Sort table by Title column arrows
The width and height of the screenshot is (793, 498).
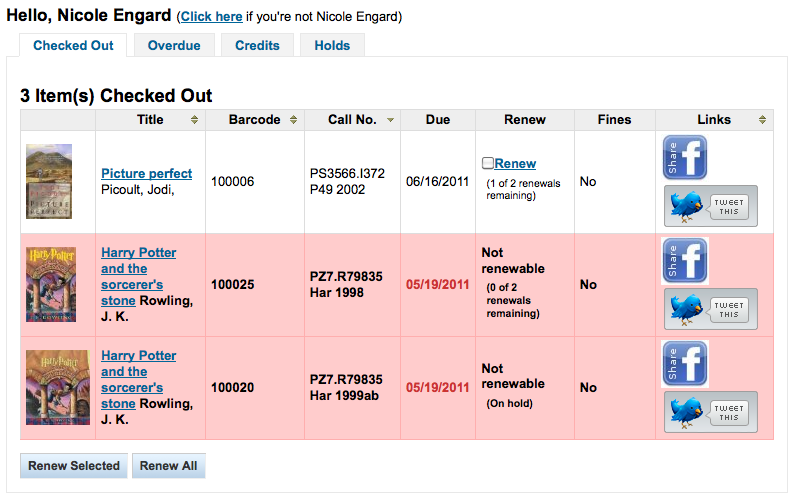point(194,120)
